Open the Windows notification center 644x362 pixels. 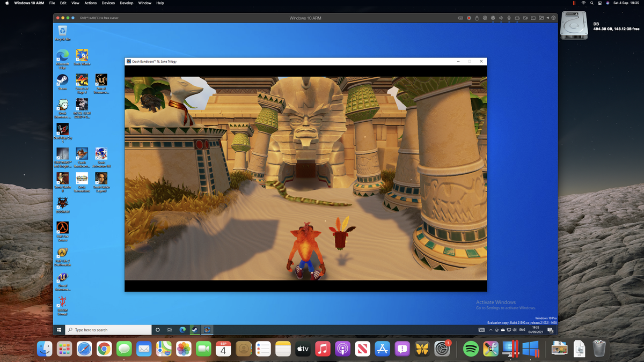pos(551,330)
